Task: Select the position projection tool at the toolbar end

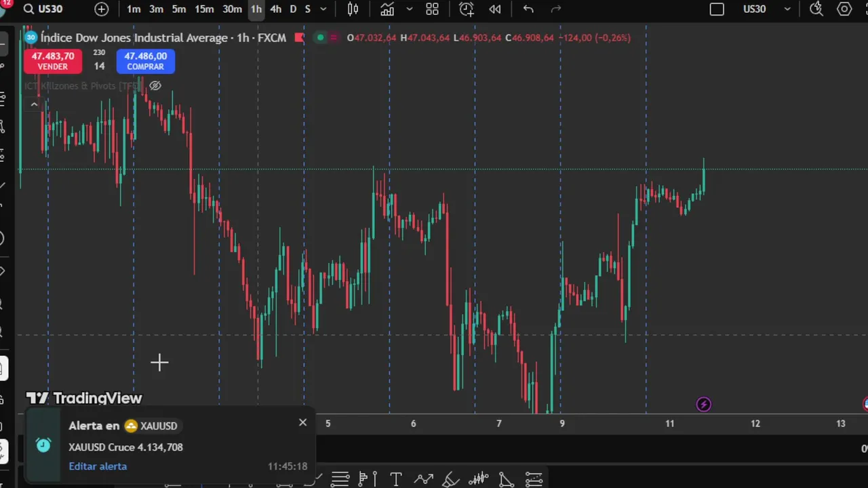Action: point(534,479)
